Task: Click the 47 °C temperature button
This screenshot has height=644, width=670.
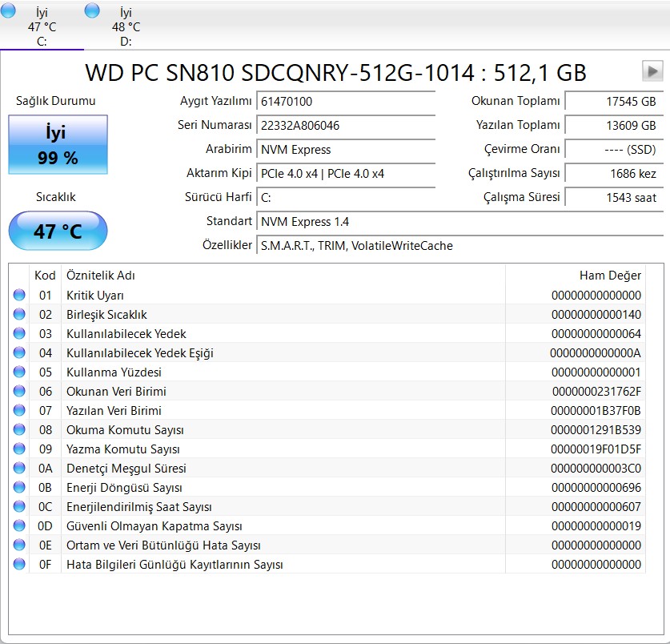Action: click(x=58, y=231)
